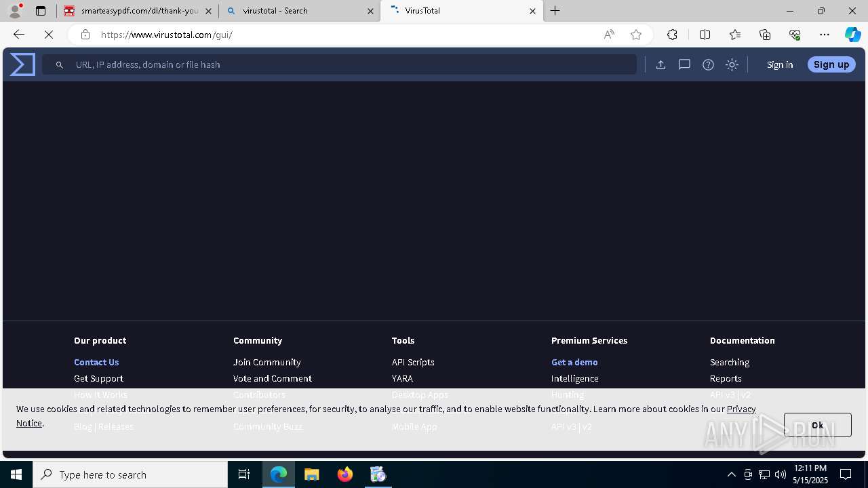Open volume speaker tray icon

[x=781, y=474]
